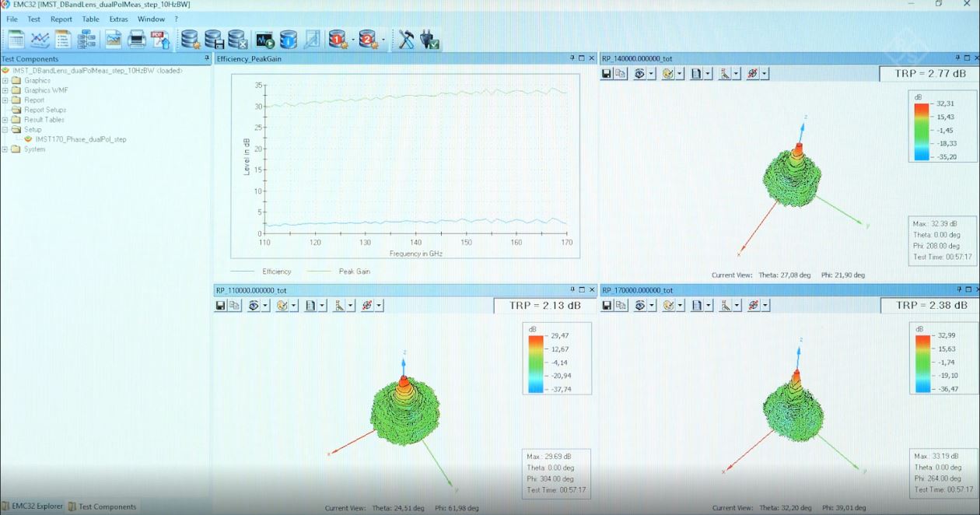Copy the RP_110000 plot using copy icon
Image resolution: width=980 pixels, height=515 pixels.
233,306
